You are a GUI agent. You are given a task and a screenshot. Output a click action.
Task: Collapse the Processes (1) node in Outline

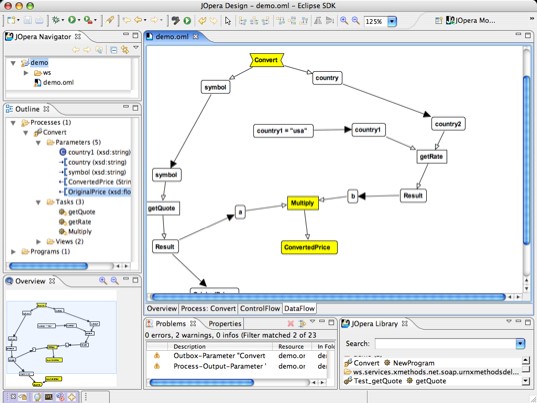[x=13, y=123]
